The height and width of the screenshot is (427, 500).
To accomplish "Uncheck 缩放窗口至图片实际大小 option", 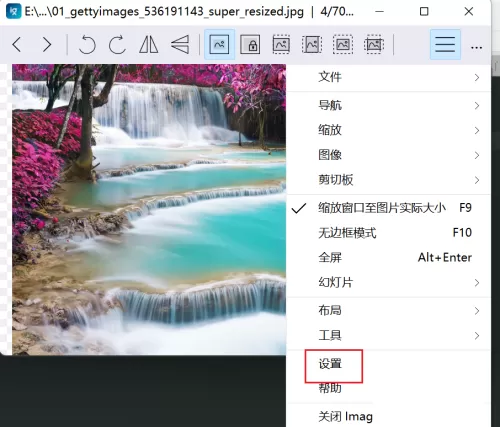I will (x=388, y=208).
